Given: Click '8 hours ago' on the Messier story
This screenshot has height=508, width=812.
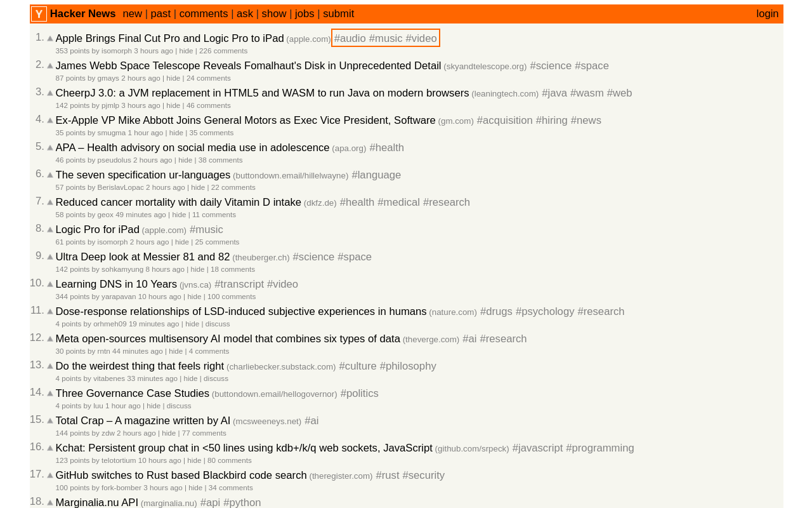Looking at the screenshot, I should click(x=165, y=269).
